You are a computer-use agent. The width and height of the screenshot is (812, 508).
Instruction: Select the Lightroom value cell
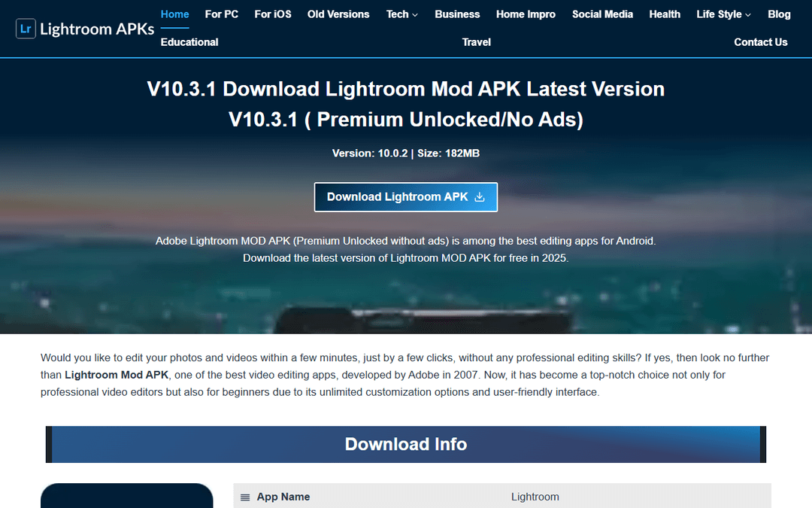tap(535, 497)
